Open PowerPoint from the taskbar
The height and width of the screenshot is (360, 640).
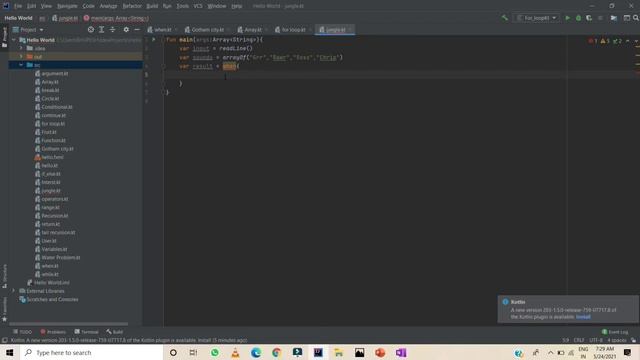pos(380,352)
